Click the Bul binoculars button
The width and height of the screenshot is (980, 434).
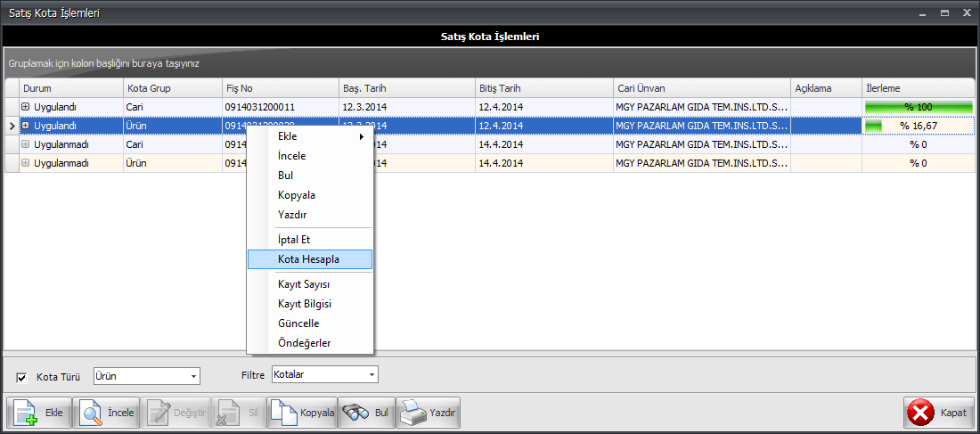pos(366,413)
